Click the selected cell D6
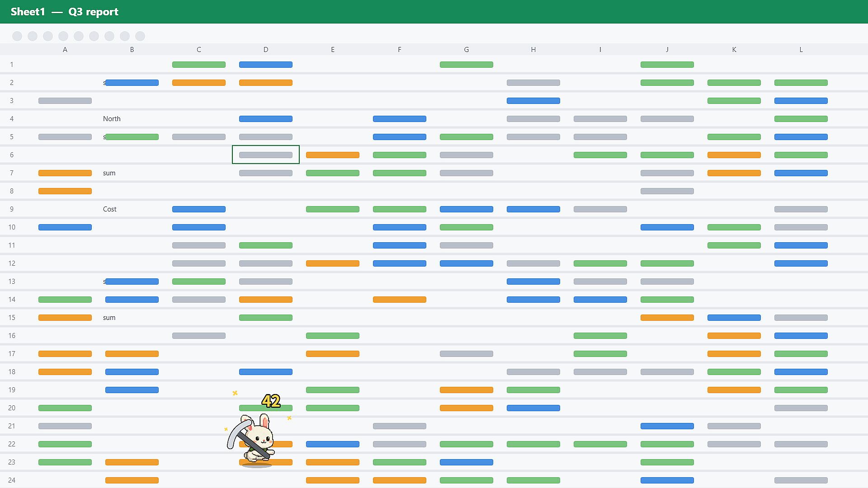Image resolution: width=868 pixels, height=488 pixels. [x=266, y=155]
